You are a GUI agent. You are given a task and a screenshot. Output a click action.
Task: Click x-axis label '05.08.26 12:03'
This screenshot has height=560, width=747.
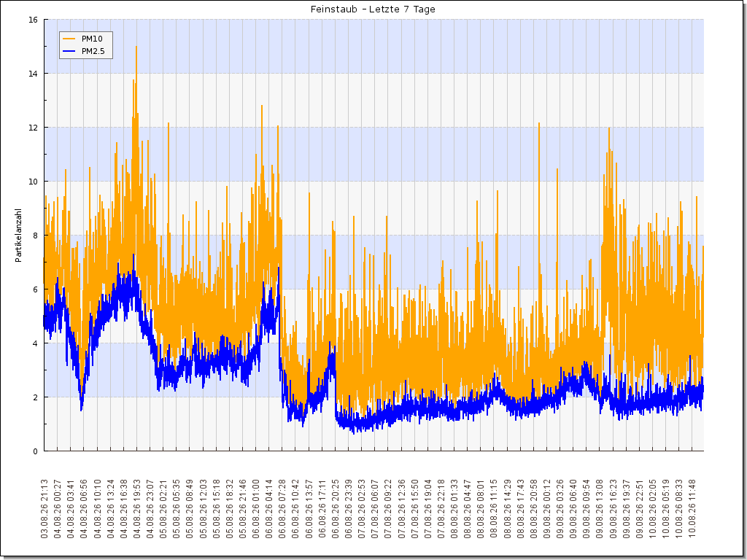coord(204,508)
